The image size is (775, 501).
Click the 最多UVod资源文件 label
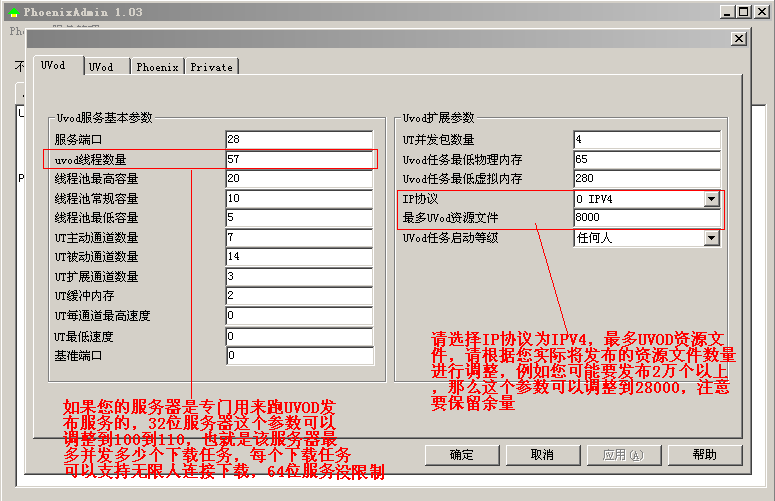[450, 218]
